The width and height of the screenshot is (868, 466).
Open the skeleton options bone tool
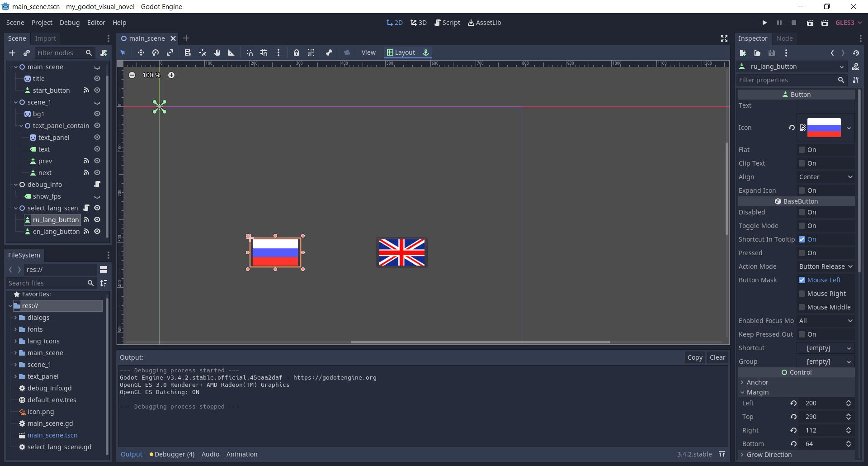coord(329,52)
